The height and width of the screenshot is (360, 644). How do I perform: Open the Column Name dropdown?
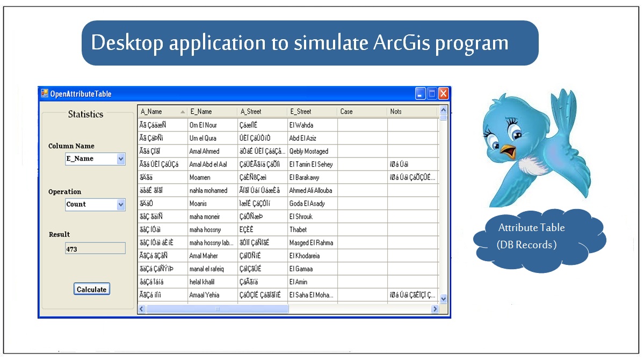121,159
